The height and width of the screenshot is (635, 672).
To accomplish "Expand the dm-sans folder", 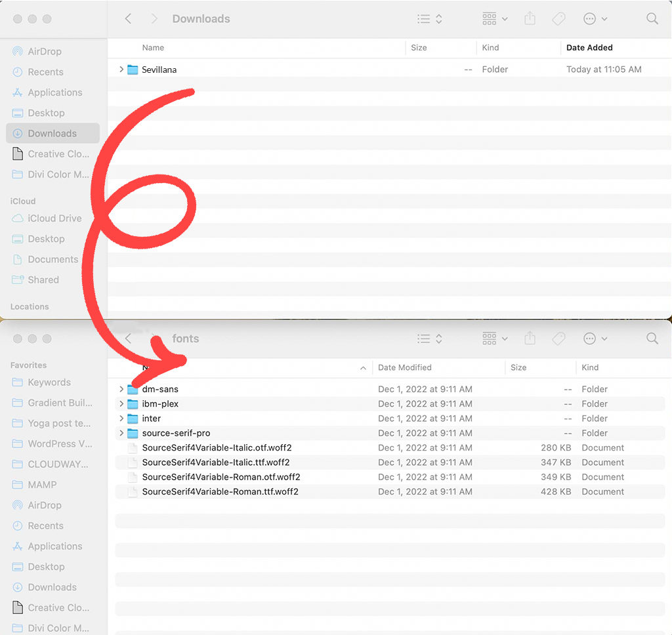I will point(121,389).
